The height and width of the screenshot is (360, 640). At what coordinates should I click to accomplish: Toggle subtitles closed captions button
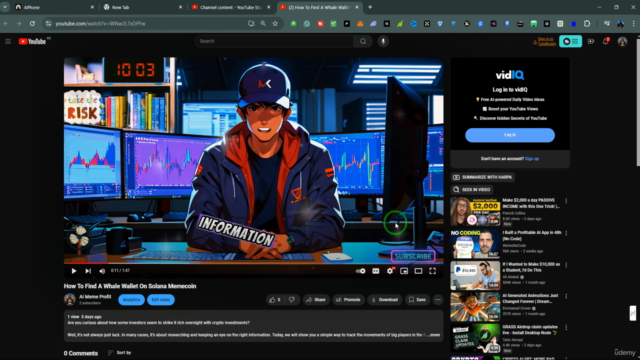tap(376, 271)
